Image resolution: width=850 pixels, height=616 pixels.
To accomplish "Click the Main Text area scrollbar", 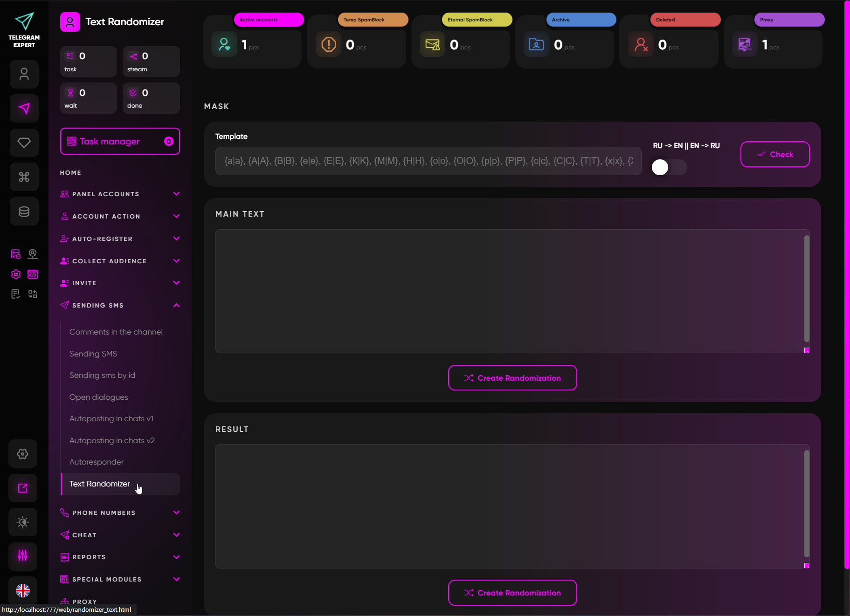I will [x=807, y=289].
